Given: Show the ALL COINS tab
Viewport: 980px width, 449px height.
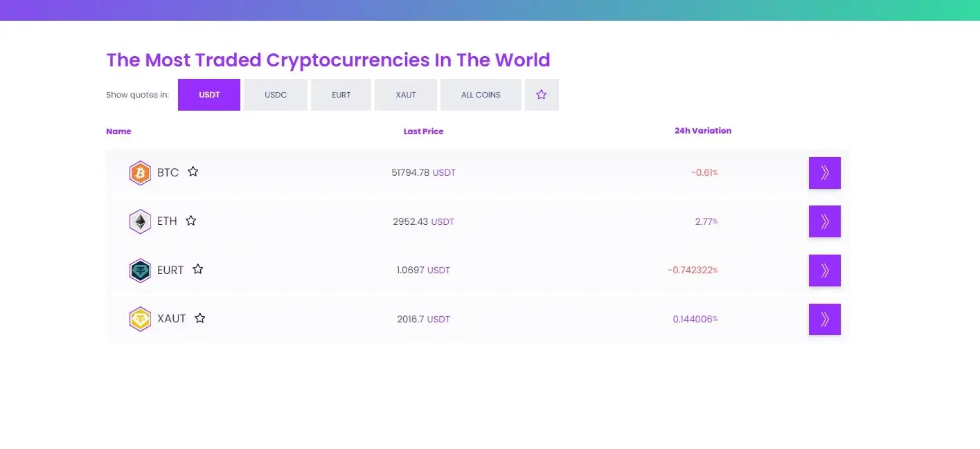Looking at the screenshot, I should 481,95.
